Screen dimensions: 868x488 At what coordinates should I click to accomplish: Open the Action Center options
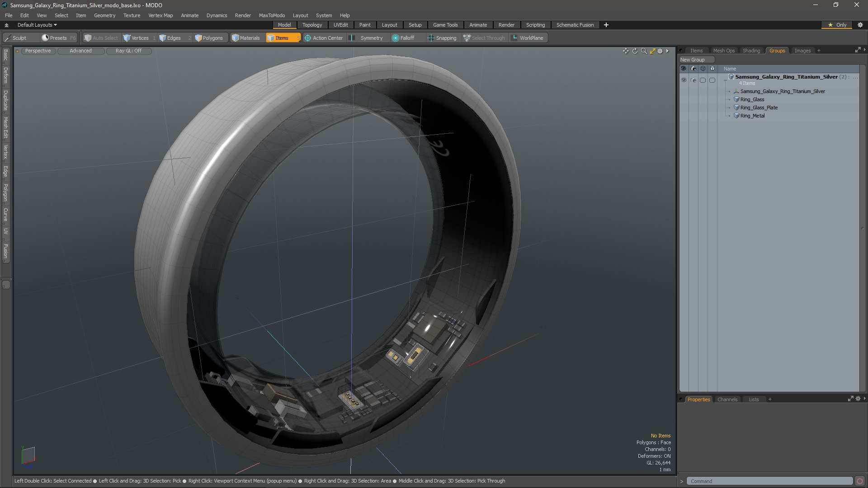tap(324, 38)
